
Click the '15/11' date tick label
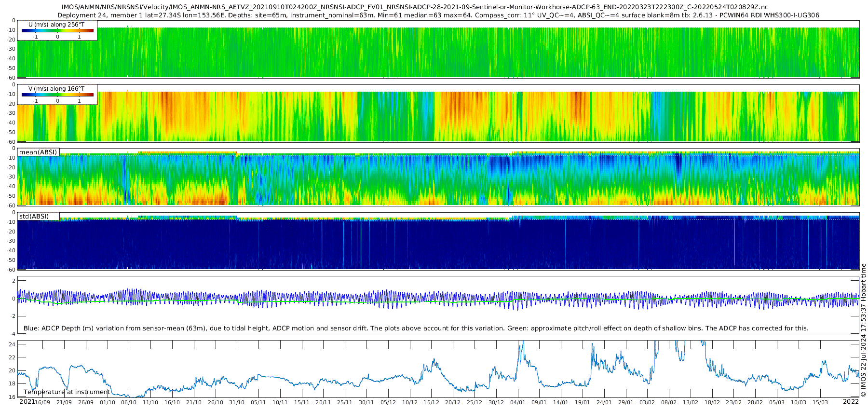click(302, 402)
